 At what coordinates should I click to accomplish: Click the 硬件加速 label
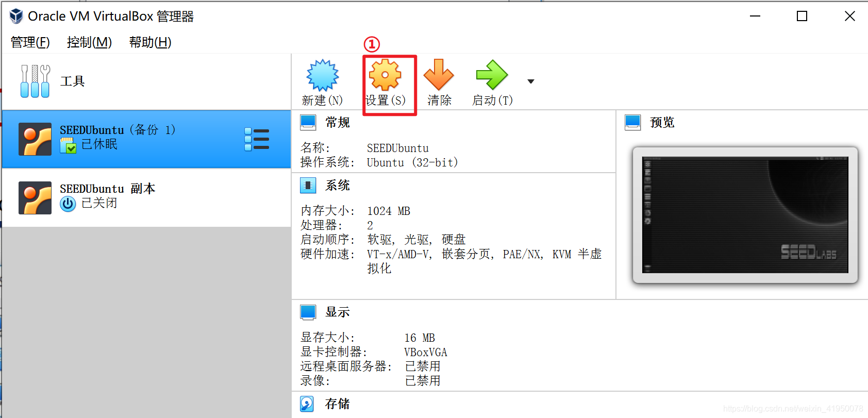327,254
